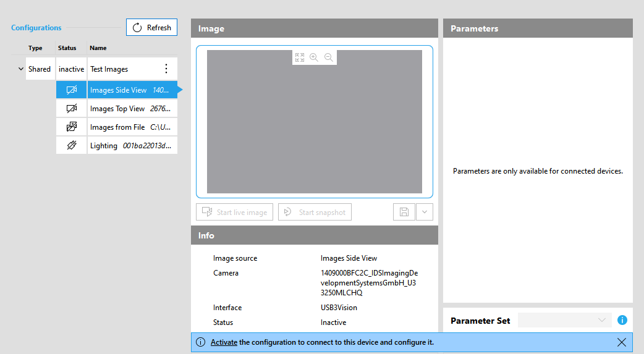The width and height of the screenshot is (644, 354).
Task: Click the save image disk icon
Action: point(404,212)
